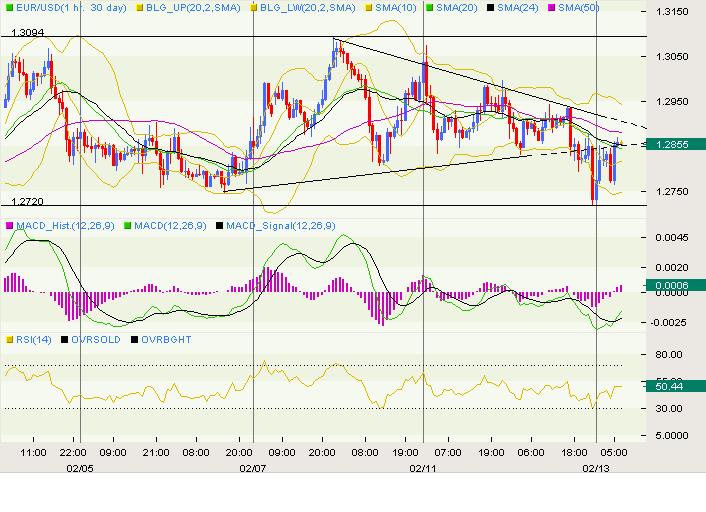Click the RSI value tag 50.44
Image resolution: width=706 pixels, height=512 pixels.
click(x=675, y=386)
